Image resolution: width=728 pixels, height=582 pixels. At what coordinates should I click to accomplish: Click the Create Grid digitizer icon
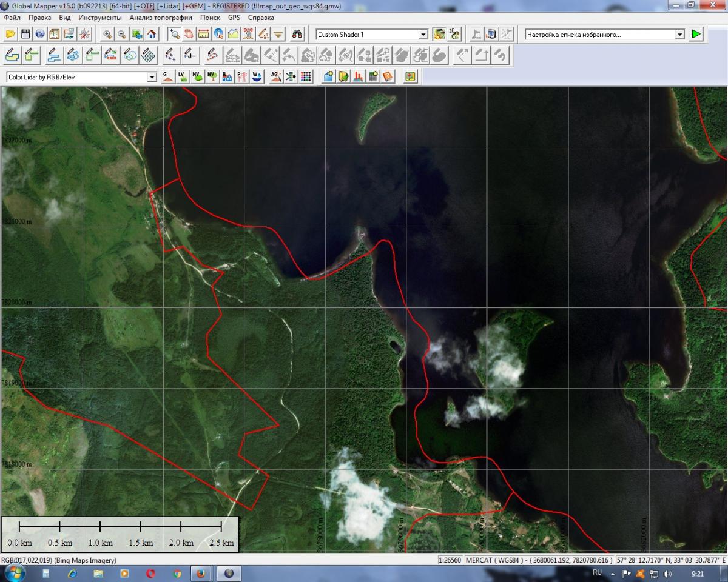(148, 56)
